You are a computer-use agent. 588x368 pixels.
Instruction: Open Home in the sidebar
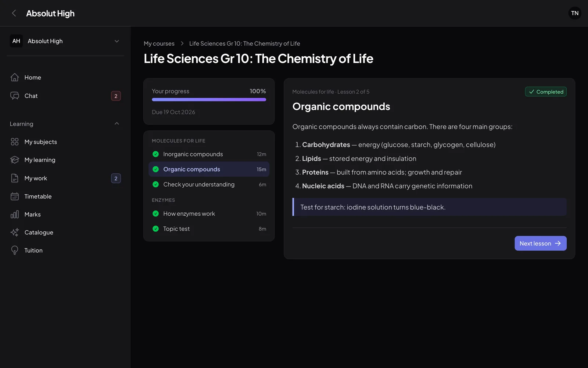point(65,77)
